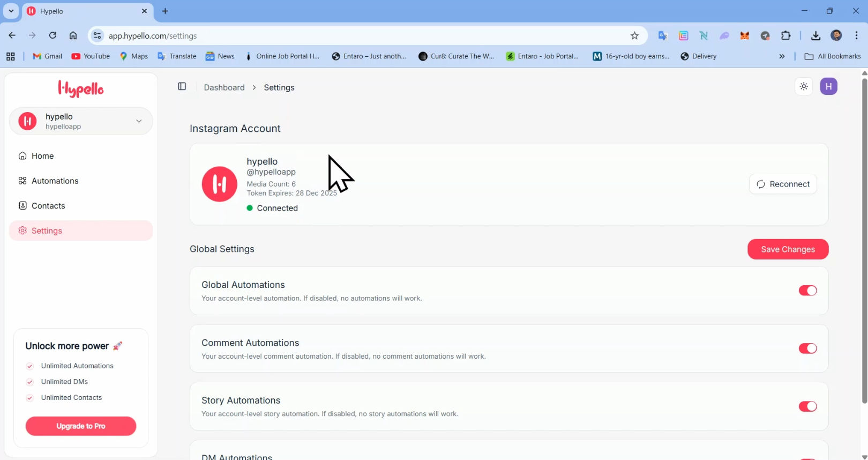868x460 pixels.
Task: Click the hypello Instagram profile picture
Action: click(x=220, y=184)
